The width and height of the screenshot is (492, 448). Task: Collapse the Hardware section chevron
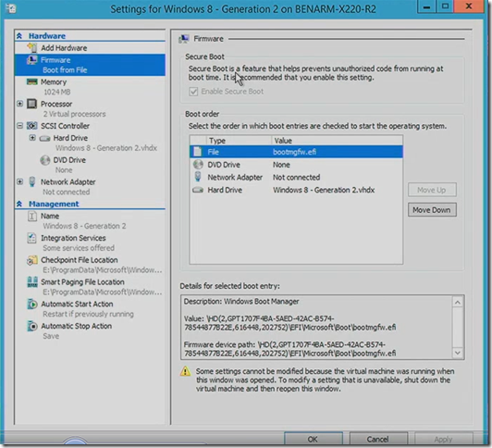pyautogui.click(x=19, y=36)
